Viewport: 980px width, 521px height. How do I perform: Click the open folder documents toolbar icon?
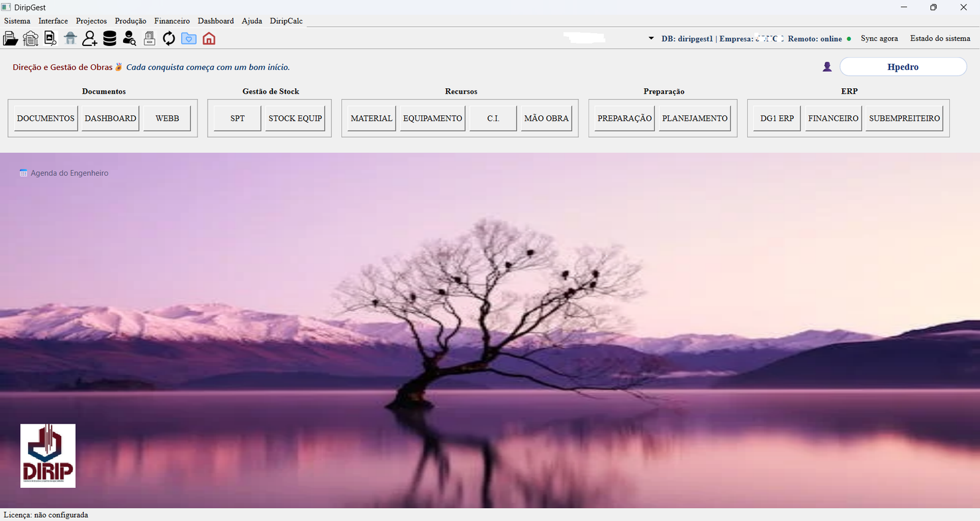(x=10, y=39)
